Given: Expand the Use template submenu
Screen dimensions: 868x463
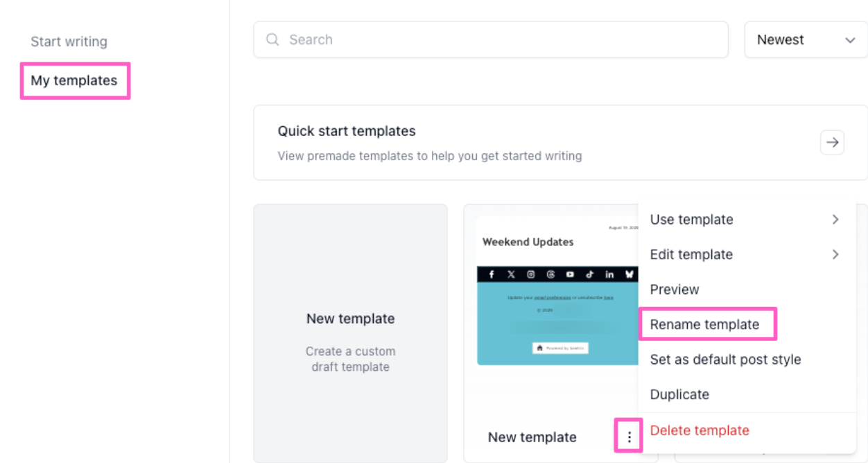Looking at the screenshot, I should (x=746, y=220).
